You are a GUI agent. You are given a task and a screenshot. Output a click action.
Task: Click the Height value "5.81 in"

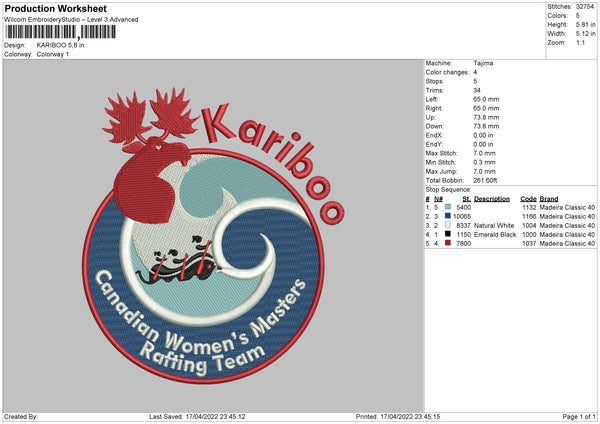point(585,24)
